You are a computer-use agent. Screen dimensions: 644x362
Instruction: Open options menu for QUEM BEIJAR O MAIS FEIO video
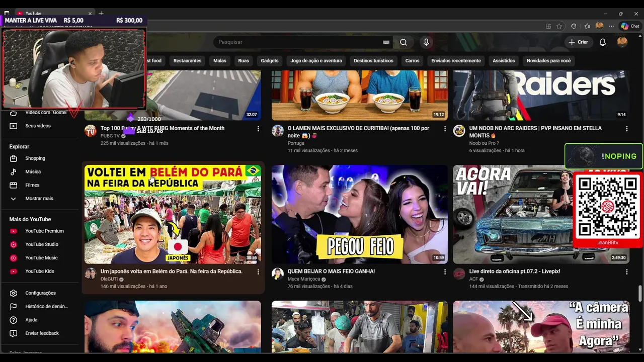tap(445, 272)
